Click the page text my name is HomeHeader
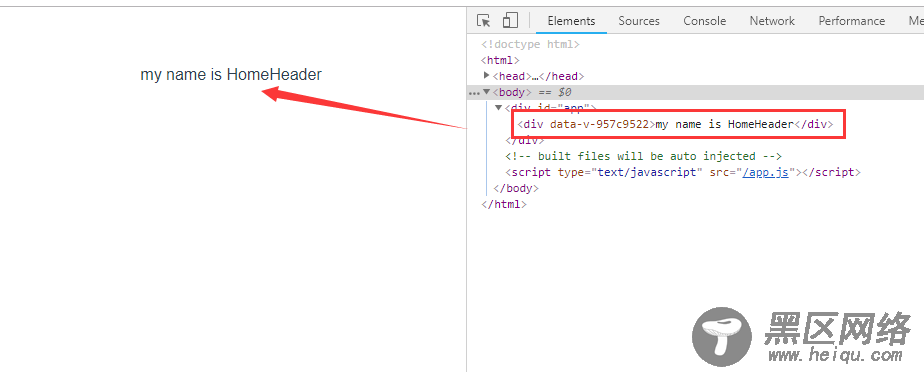The image size is (924, 372). 231,75
